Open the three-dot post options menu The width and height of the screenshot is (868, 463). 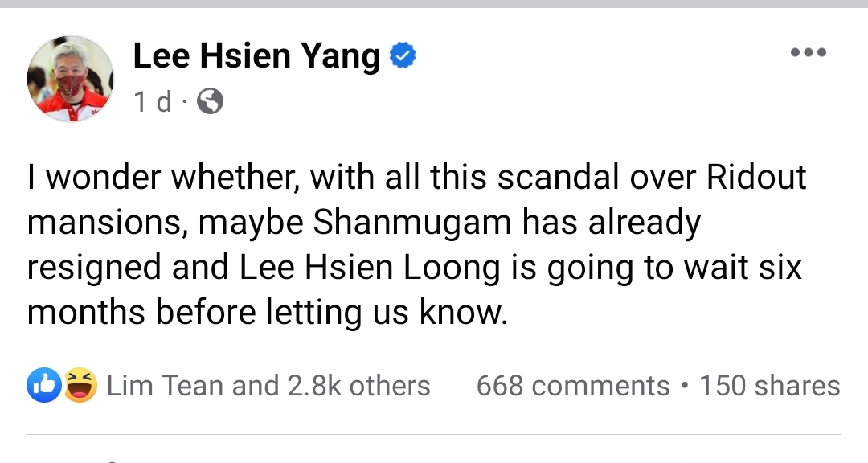point(808,53)
